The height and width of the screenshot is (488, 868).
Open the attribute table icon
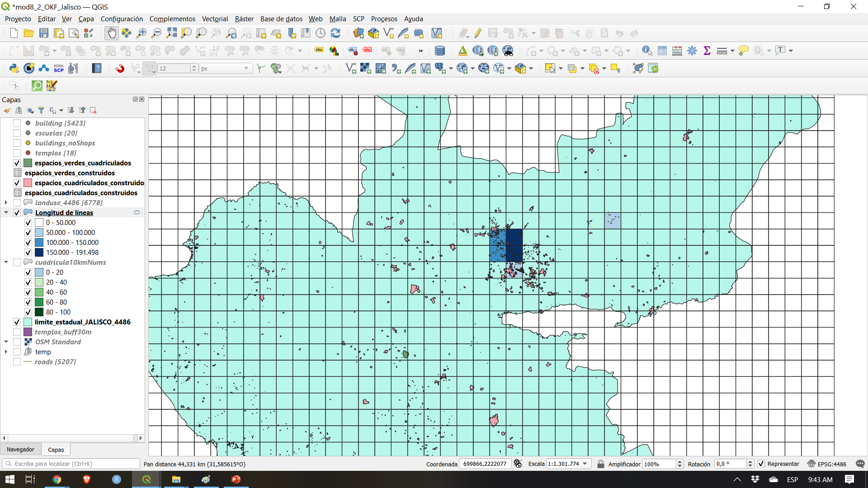(662, 51)
